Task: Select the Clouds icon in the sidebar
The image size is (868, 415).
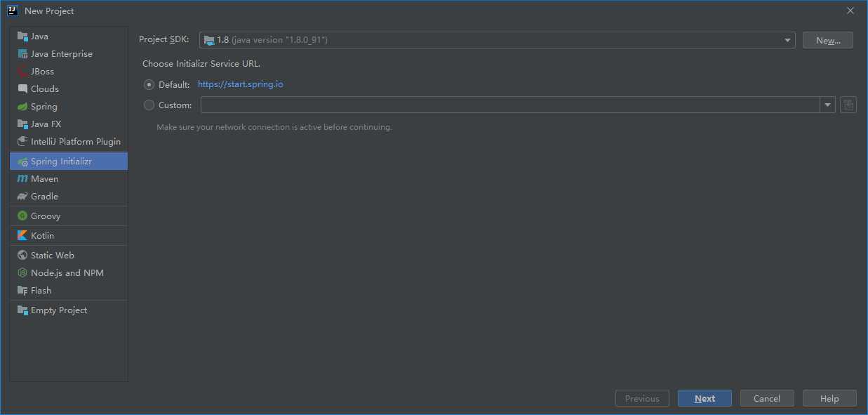Action: (22, 89)
